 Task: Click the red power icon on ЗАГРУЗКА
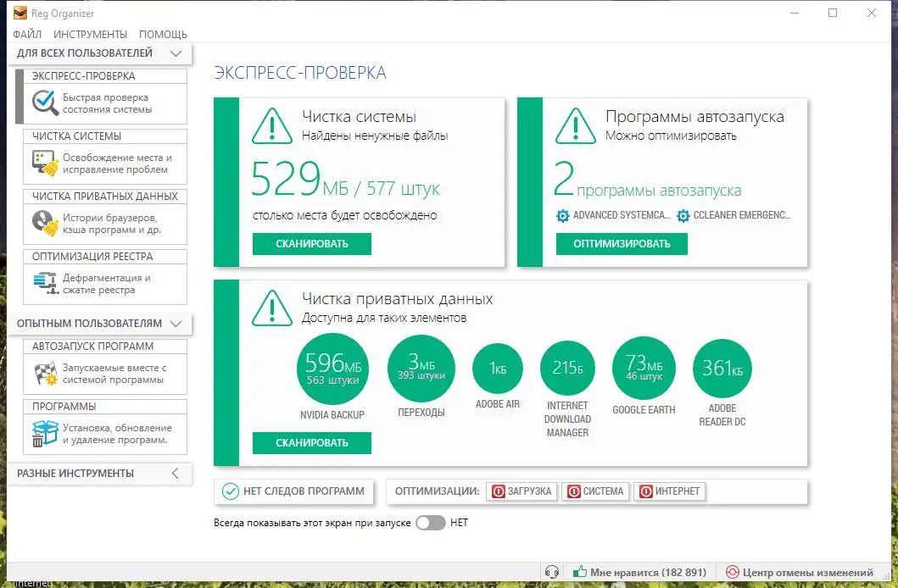tap(499, 491)
